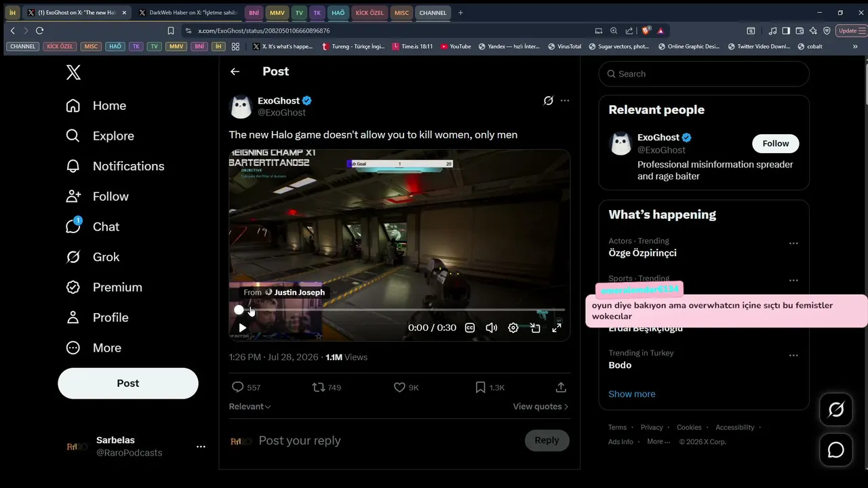The height and width of the screenshot is (488, 868).
Task: Click the browser address bar URL
Action: (264, 30)
